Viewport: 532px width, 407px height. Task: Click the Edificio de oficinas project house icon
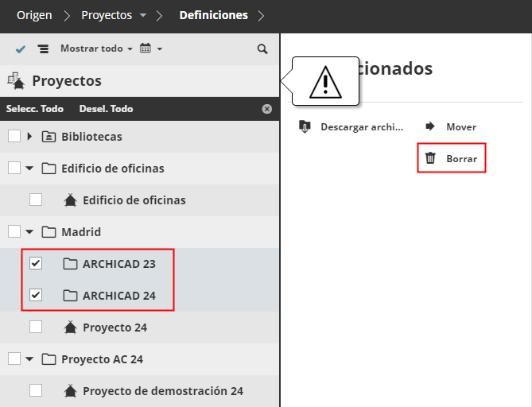(x=70, y=200)
